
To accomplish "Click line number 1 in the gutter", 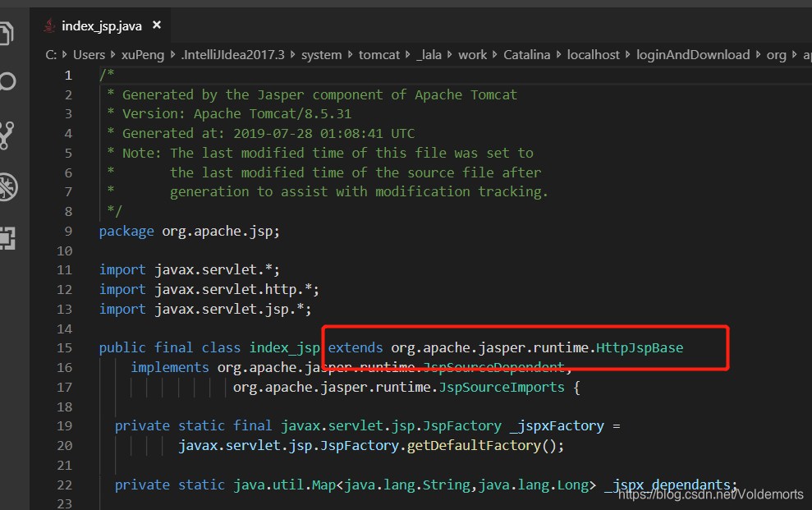I will point(68,76).
